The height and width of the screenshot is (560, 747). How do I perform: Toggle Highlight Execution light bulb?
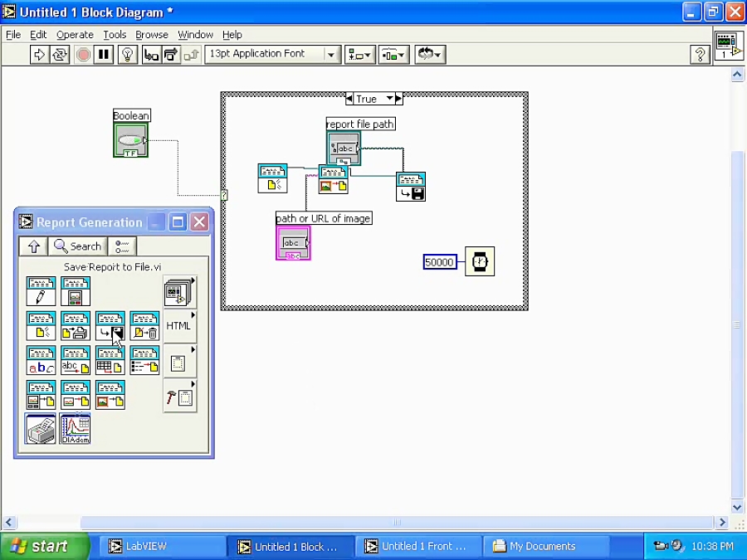[127, 55]
